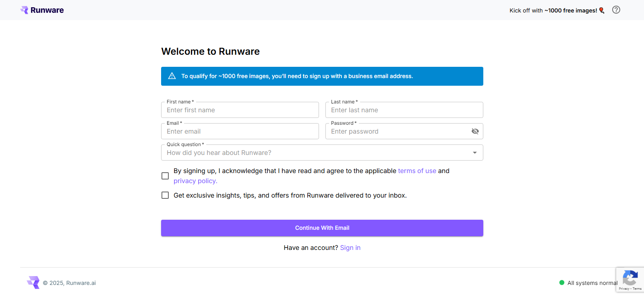Open the 'How did you hear about Runware?' dropdown

322,153
